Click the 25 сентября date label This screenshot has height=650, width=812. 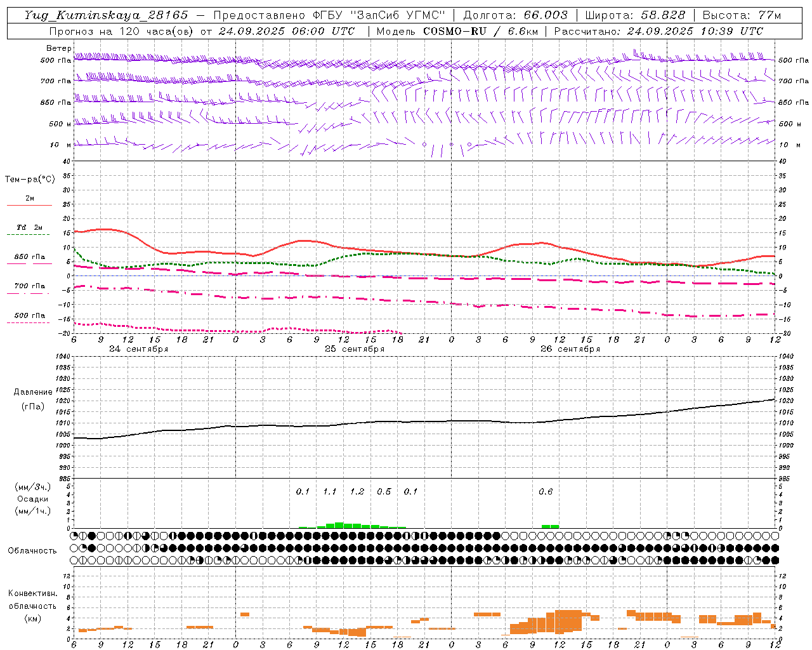[x=354, y=349]
